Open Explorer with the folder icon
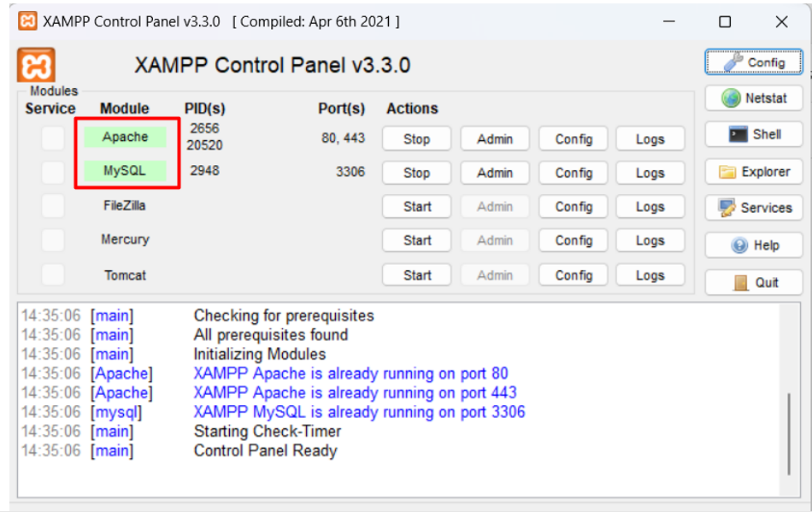This screenshot has width=812, height=512. point(754,172)
